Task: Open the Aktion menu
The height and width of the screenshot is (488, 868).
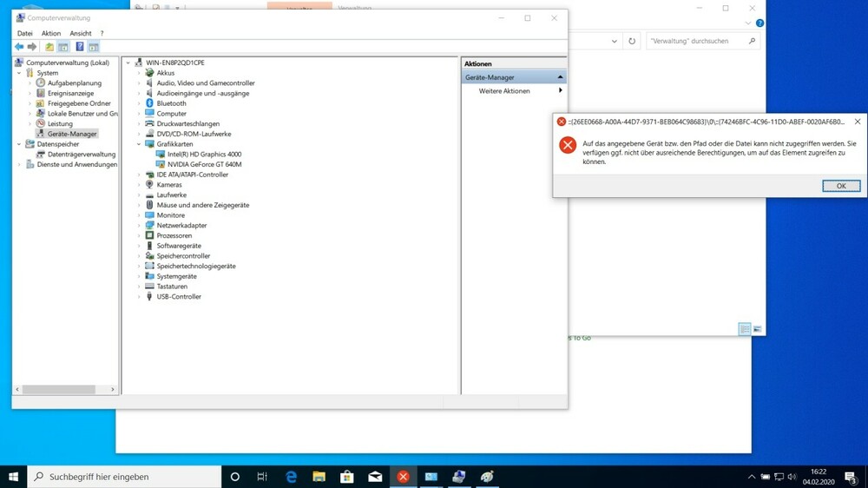Action: coord(51,34)
